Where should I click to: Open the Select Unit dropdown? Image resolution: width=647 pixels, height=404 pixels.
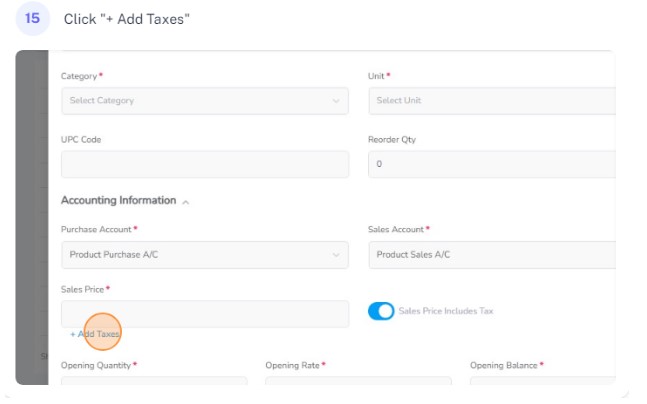492,101
